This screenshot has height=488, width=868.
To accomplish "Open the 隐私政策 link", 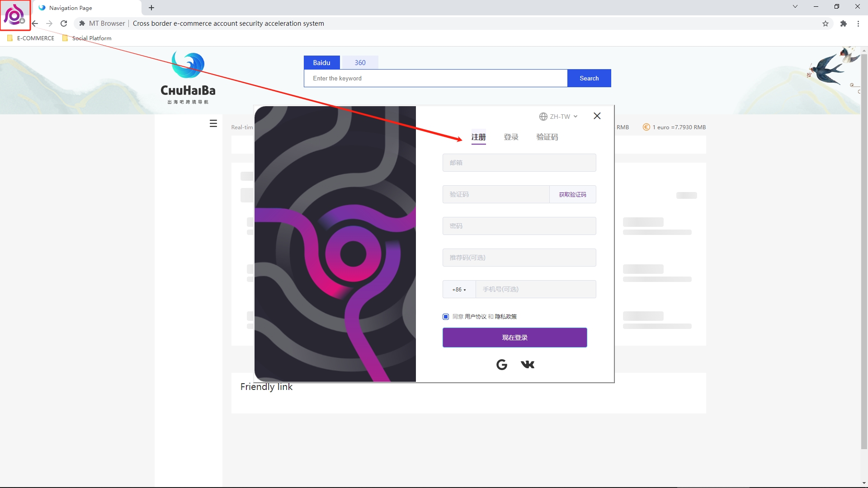I will tap(506, 317).
